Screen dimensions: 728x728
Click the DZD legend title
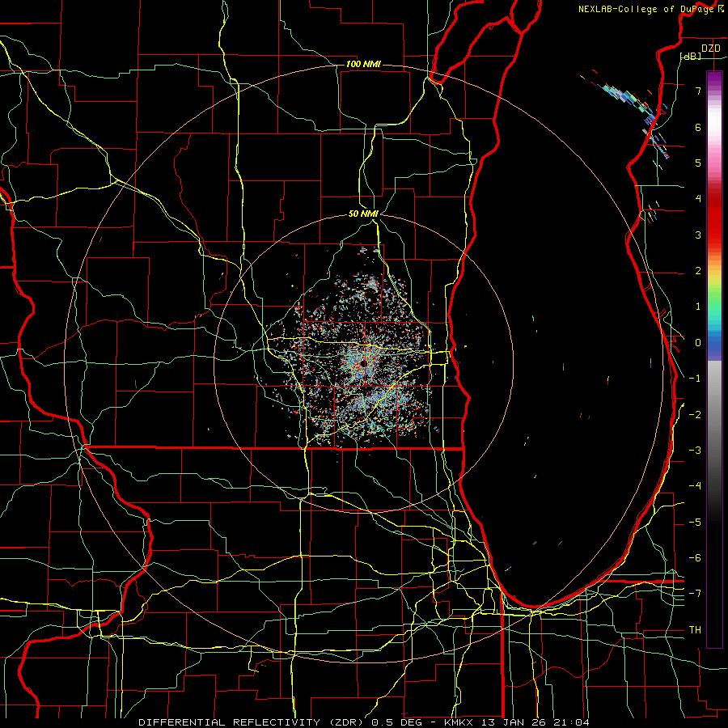coord(711,49)
